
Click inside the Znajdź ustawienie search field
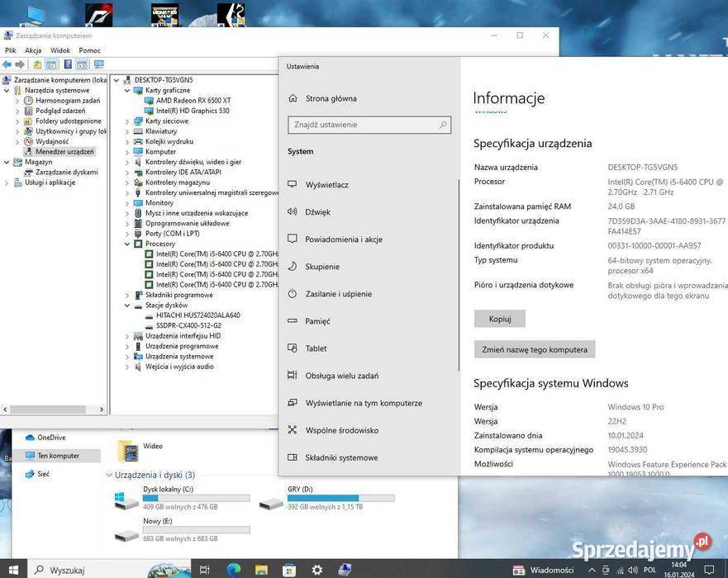[x=369, y=125]
